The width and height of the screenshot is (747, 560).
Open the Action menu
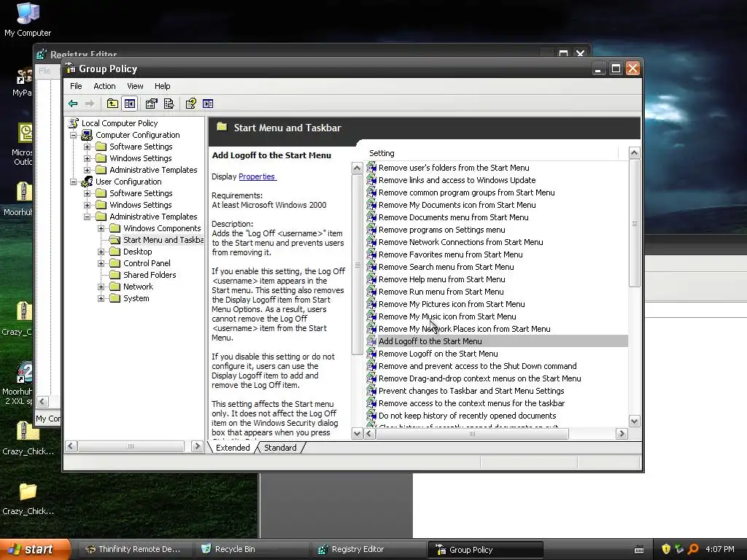(104, 86)
